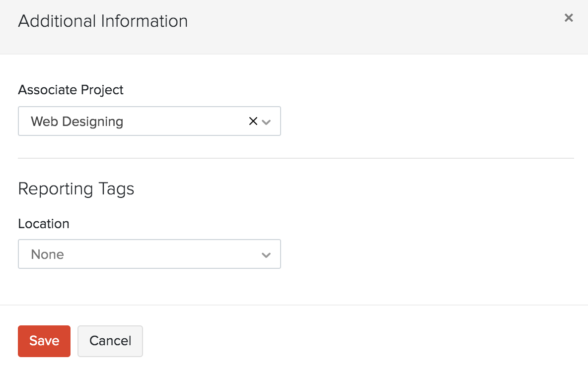The width and height of the screenshot is (588, 371).
Task: Save the additional information
Action: pyautogui.click(x=44, y=341)
